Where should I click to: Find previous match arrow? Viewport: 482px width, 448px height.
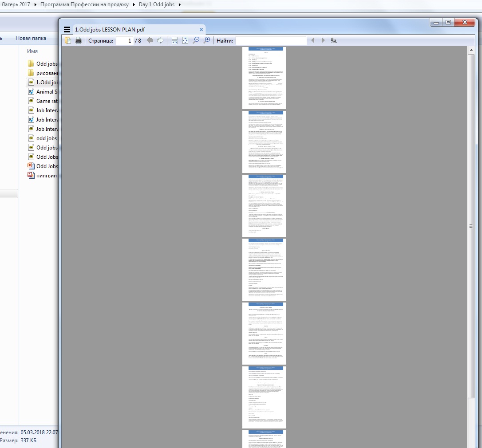(x=312, y=40)
